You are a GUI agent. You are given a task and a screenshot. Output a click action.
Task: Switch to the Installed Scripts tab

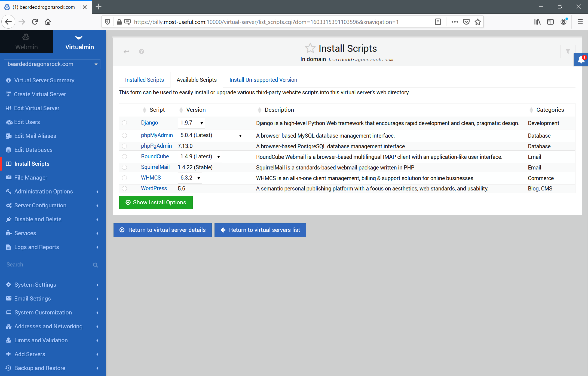144,80
